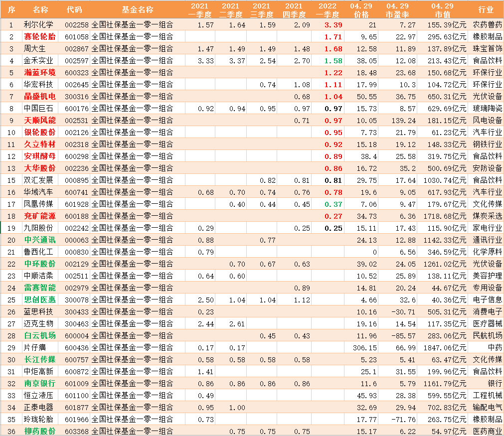
Task: Click the stock name 迈克生物
Action: click(38, 323)
